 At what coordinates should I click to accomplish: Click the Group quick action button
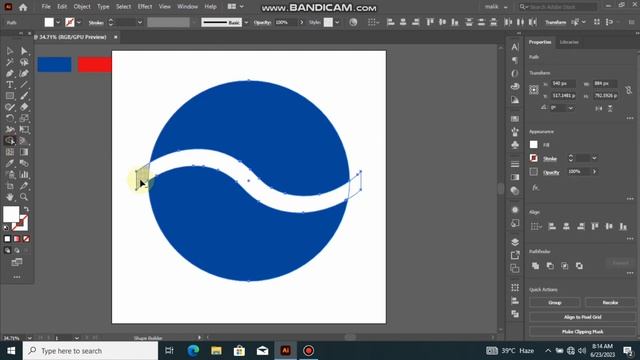coord(555,302)
